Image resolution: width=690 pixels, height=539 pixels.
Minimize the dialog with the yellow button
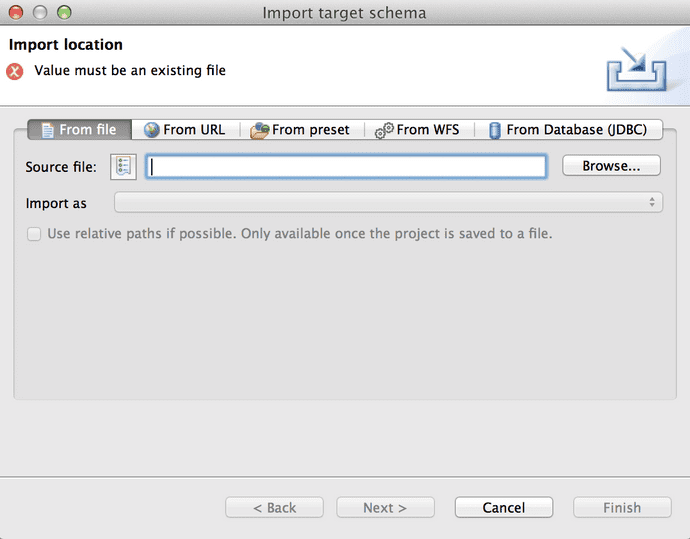tap(40, 13)
